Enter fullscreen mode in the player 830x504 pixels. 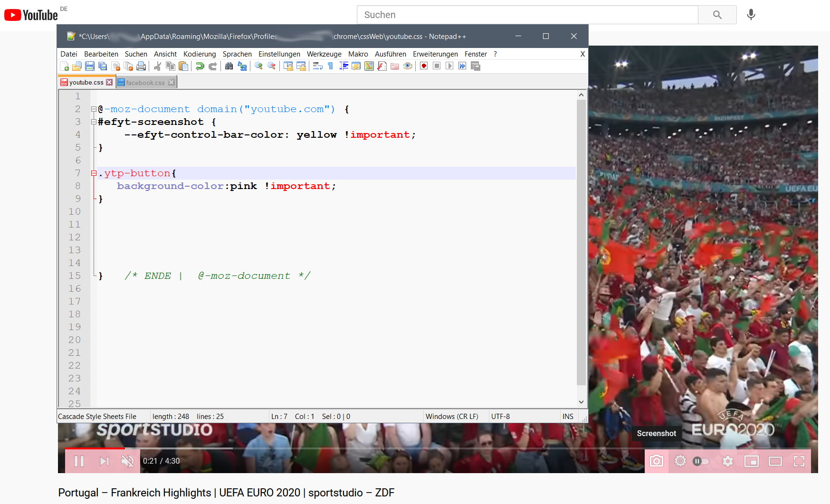point(799,461)
